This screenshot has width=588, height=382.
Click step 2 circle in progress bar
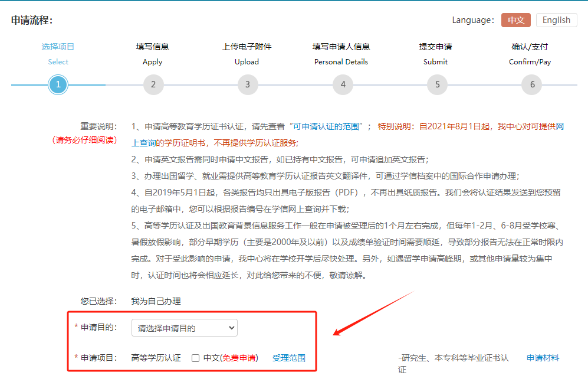pyautogui.click(x=153, y=84)
